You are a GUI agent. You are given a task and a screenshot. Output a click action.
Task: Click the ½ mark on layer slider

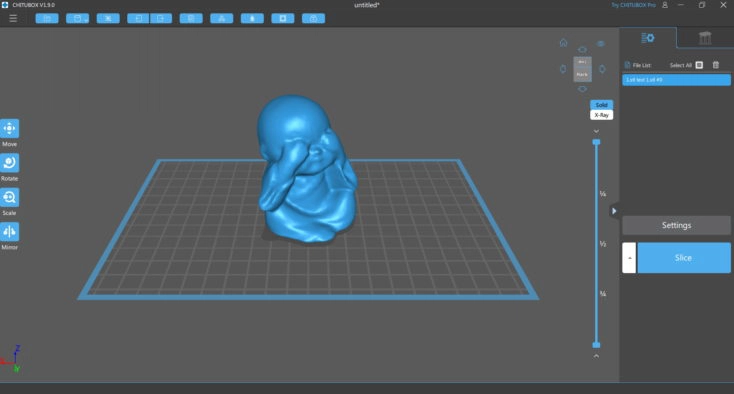(x=603, y=244)
